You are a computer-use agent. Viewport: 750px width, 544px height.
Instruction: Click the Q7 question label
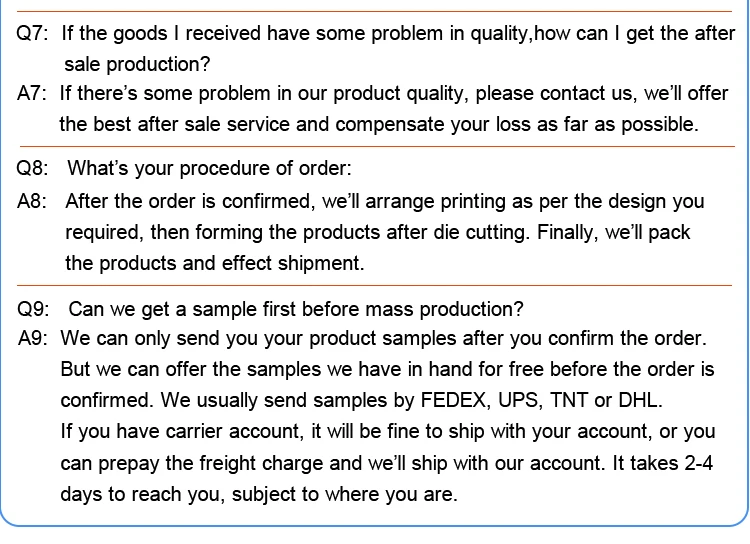coord(32,34)
